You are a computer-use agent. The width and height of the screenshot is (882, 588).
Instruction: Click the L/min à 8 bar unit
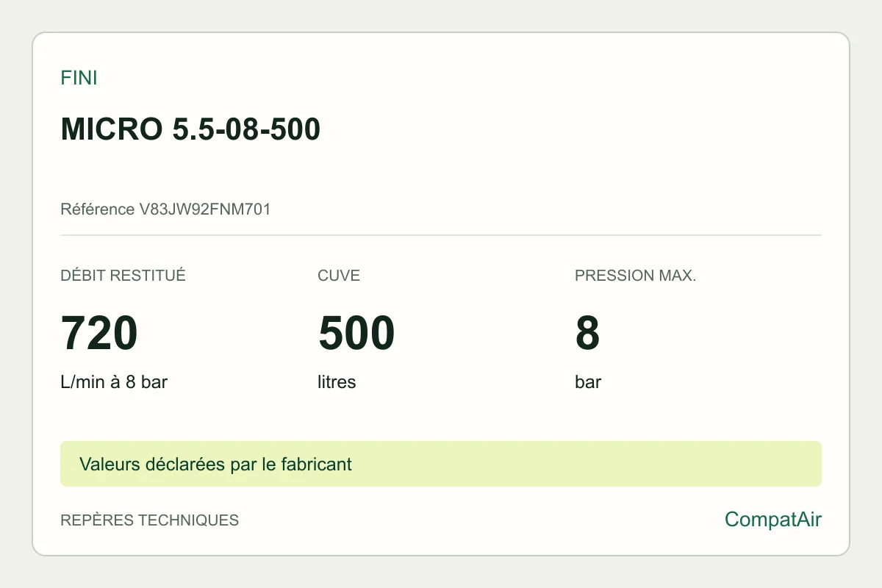[x=114, y=382]
